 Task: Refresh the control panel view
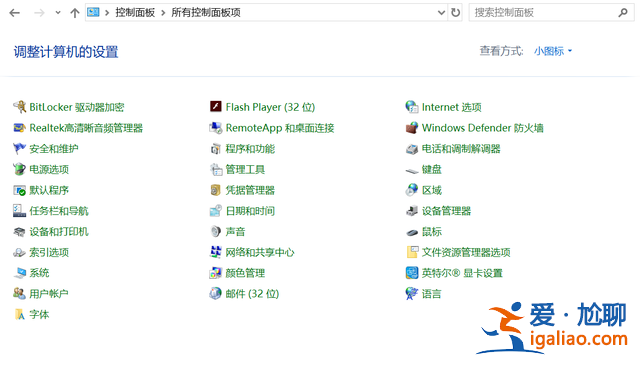pos(456,13)
